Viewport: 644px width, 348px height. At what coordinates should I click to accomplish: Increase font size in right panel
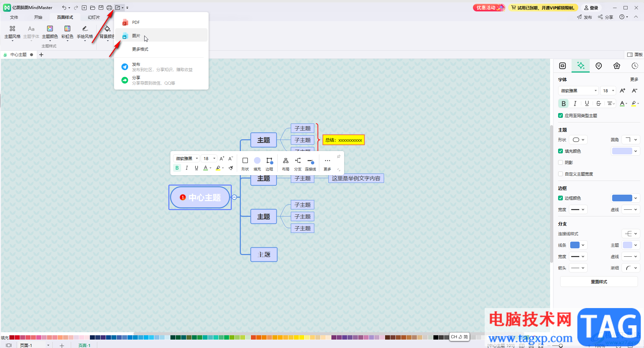[x=623, y=91]
